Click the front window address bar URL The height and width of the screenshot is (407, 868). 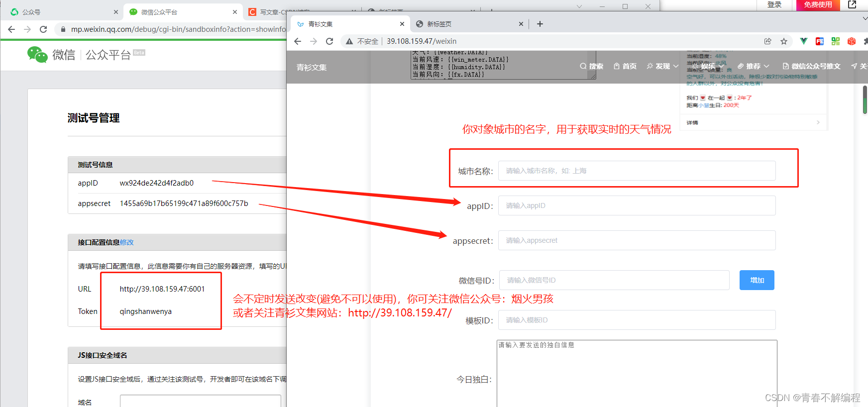tap(422, 41)
